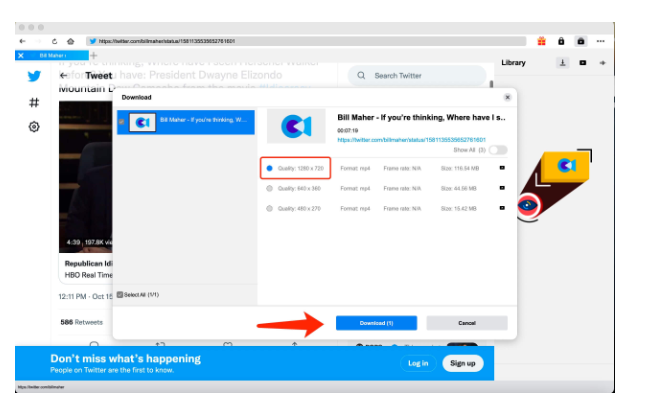Open the three-dots more menu
This screenshot has width=651, height=408.
(600, 41)
